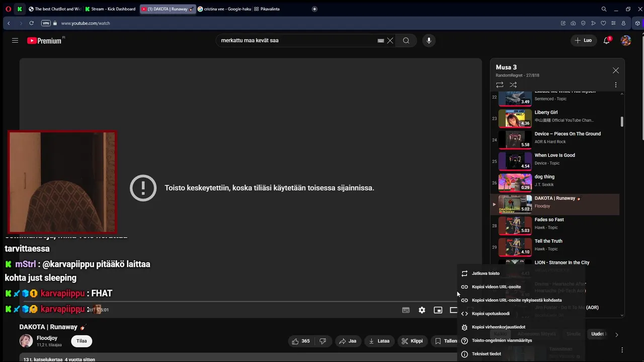Image resolution: width=644 pixels, height=362 pixels.
Task: Select Kopioi videon URL-osoite nykyisestä kohdasta
Action: click(521, 300)
